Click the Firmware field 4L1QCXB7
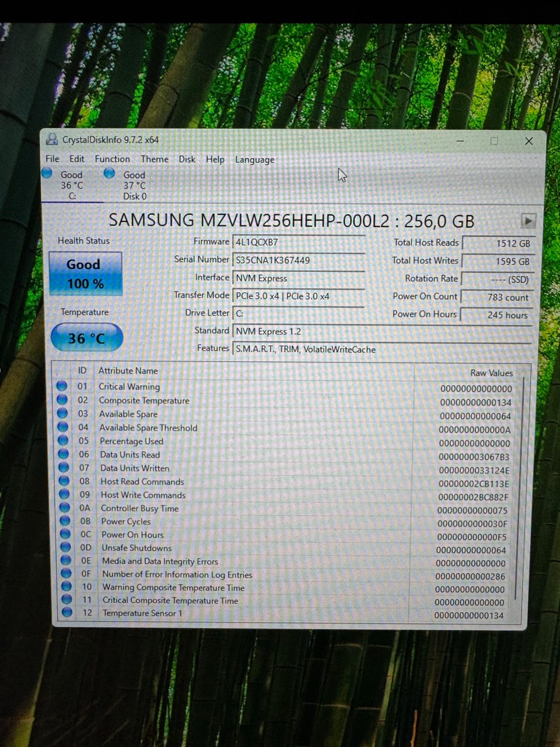The height and width of the screenshot is (747, 560). click(299, 242)
